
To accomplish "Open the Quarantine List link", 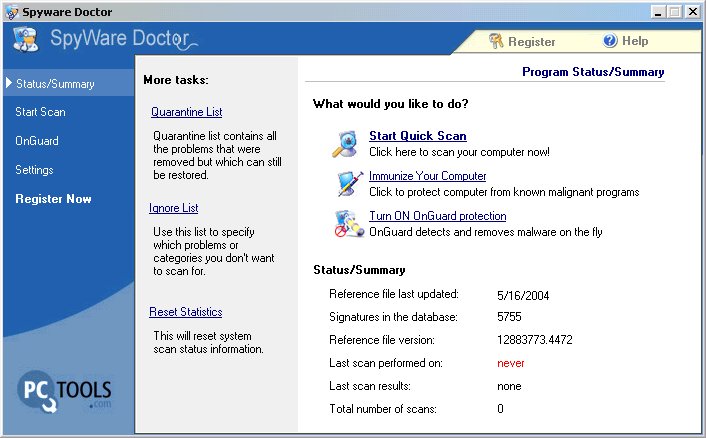I will tap(186, 112).
